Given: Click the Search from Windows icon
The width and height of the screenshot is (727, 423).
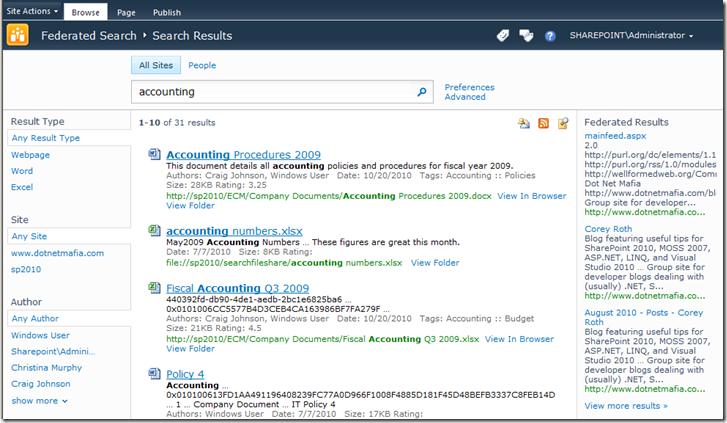Looking at the screenshot, I should [x=563, y=123].
